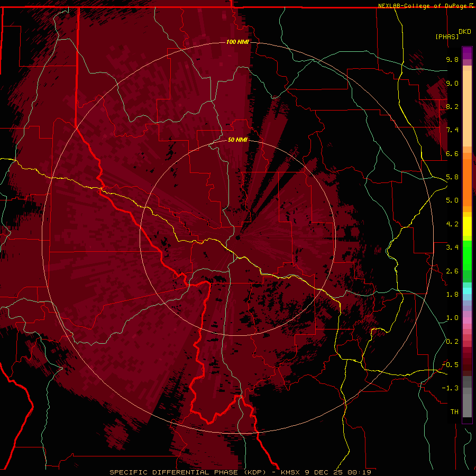Click the 00:19 timestamp in caption
The height and width of the screenshot is (476, 476).
360,472
